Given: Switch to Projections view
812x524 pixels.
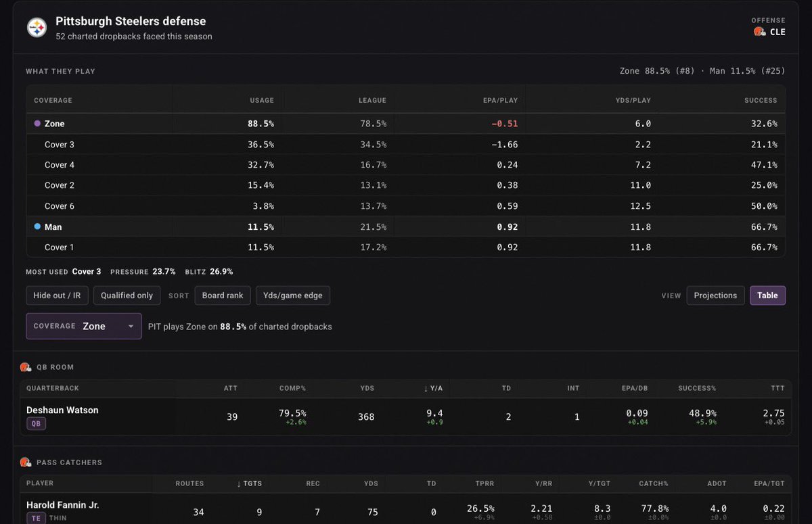Looking at the screenshot, I should tap(715, 295).
